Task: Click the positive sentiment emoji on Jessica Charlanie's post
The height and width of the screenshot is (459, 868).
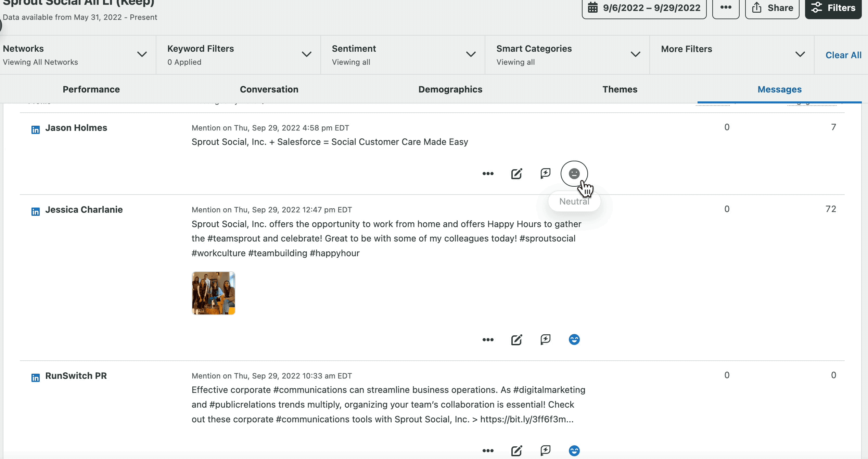Action: (x=574, y=339)
